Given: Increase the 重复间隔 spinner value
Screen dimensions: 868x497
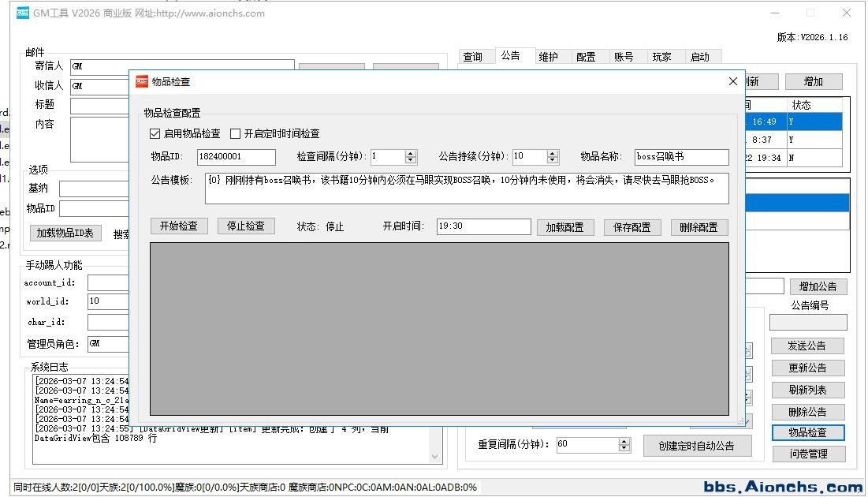Looking at the screenshot, I should (x=624, y=441).
